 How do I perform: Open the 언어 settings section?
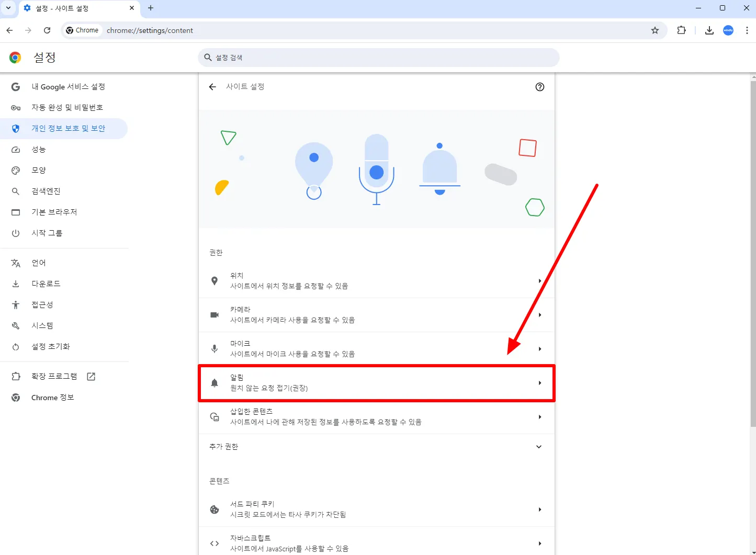tap(64, 263)
